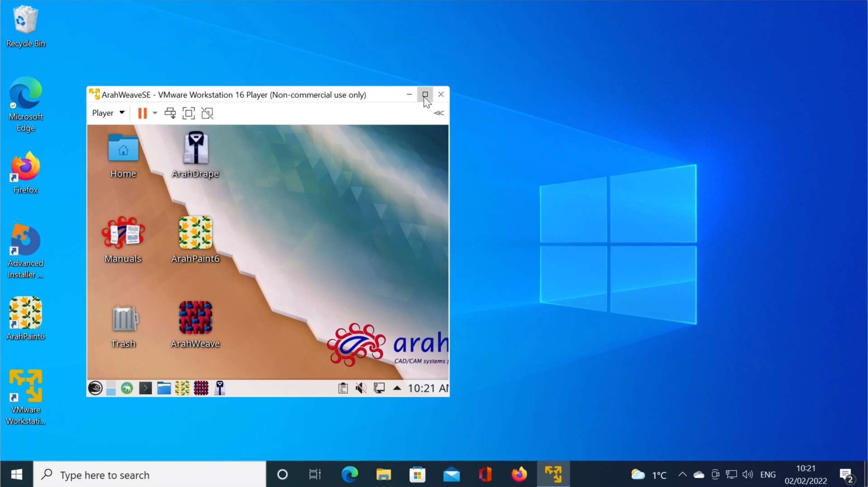Open the Windows network tray icon
The height and width of the screenshot is (487, 868).
click(x=731, y=474)
